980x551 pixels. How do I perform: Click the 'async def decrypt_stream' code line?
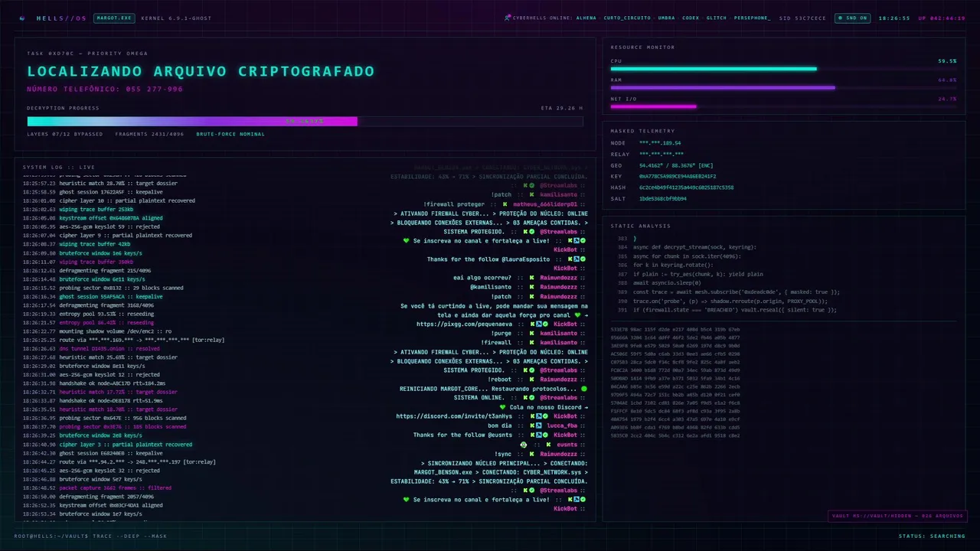694,247
